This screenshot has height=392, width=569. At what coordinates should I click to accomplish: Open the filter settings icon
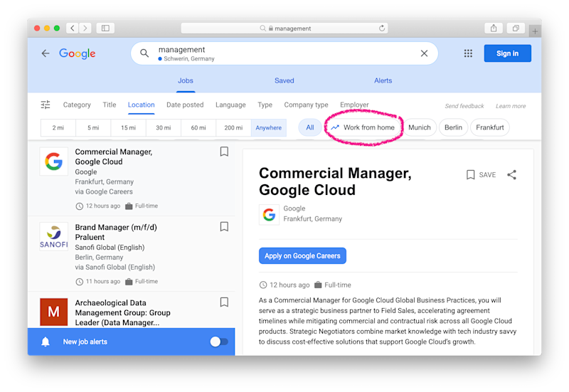46,105
